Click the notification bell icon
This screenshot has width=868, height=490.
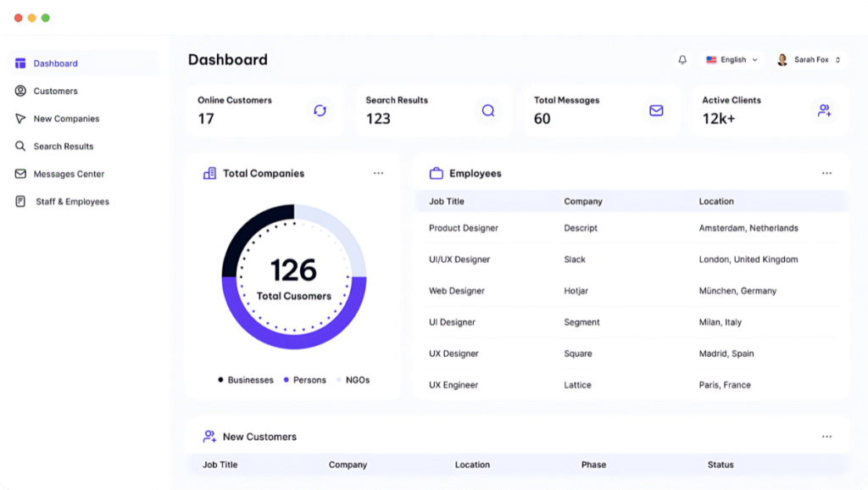[682, 60]
